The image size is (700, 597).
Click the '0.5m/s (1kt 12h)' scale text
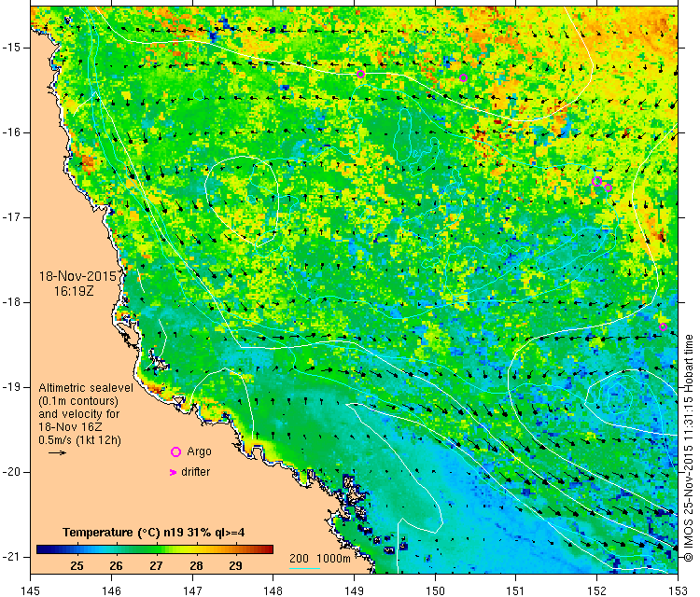79,440
